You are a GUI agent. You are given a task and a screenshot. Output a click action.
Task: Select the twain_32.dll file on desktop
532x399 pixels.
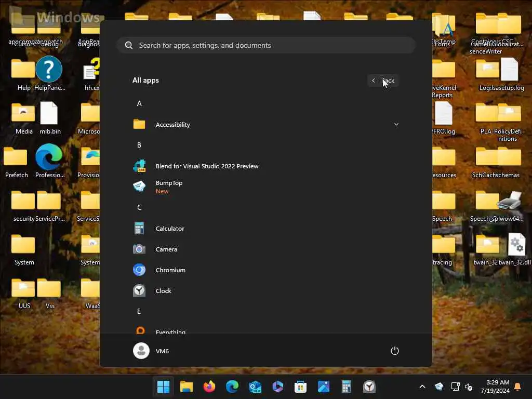[516, 249]
